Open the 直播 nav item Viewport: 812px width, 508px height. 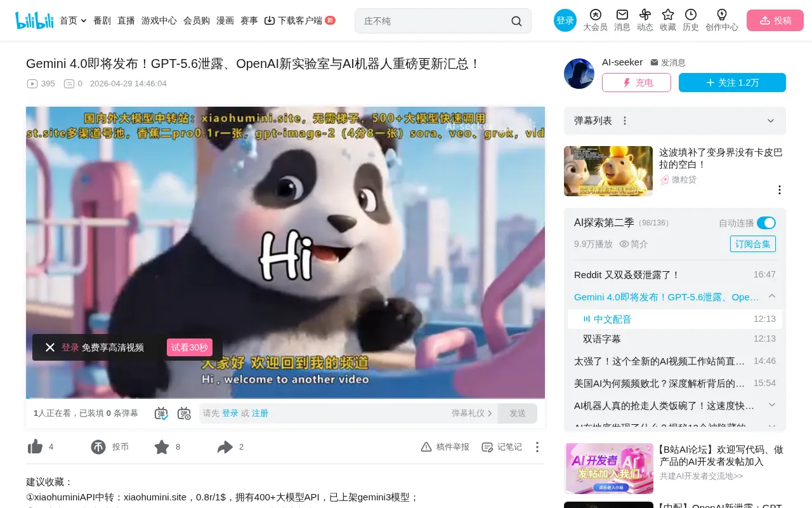126,20
